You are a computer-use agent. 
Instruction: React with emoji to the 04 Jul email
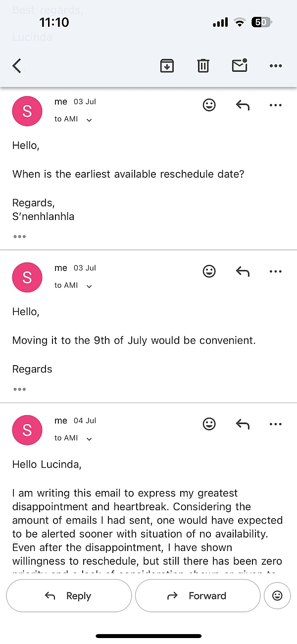[209, 424]
